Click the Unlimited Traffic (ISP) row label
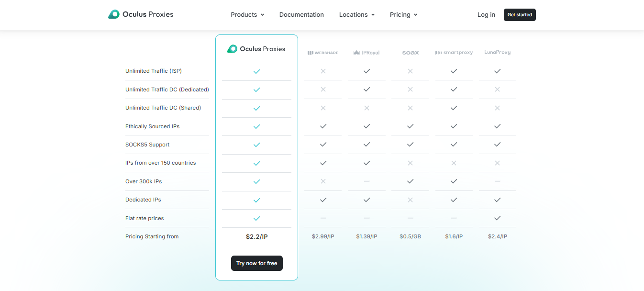Image resolution: width=644 pixels, height=291 pixels. [x=154, y=71]
